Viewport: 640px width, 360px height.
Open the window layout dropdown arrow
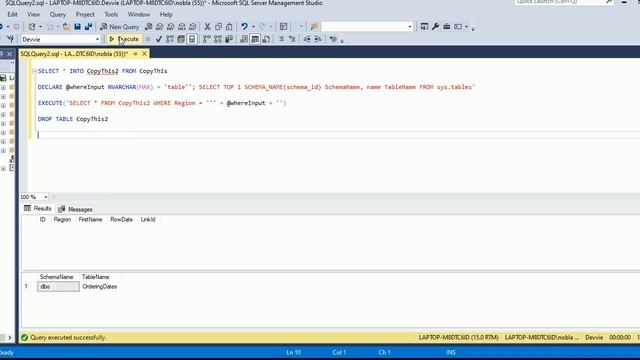(x=466, y=27)
